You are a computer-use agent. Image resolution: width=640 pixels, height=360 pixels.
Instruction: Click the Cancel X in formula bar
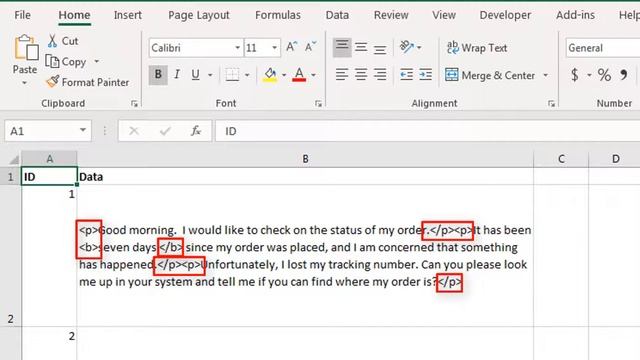coord(133,131)
